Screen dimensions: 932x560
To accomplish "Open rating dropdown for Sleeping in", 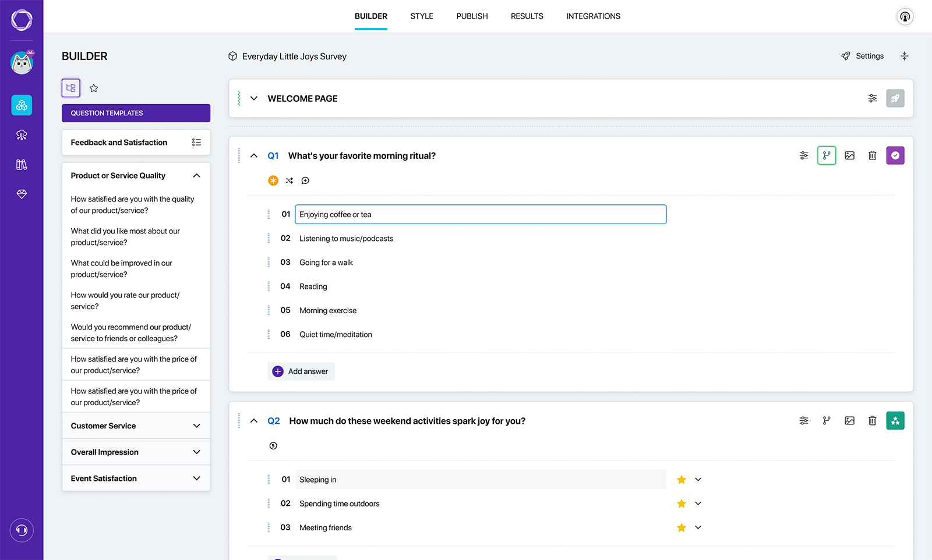I will point(698,480).
